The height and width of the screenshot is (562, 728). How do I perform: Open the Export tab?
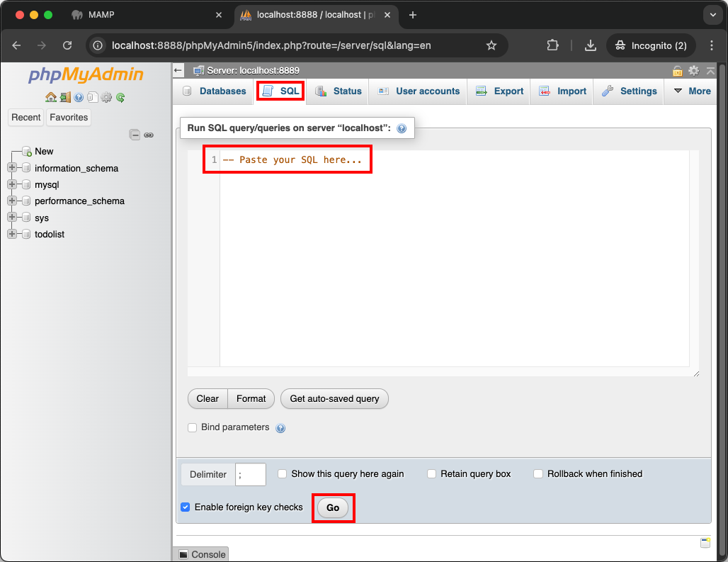click(500, 91)
